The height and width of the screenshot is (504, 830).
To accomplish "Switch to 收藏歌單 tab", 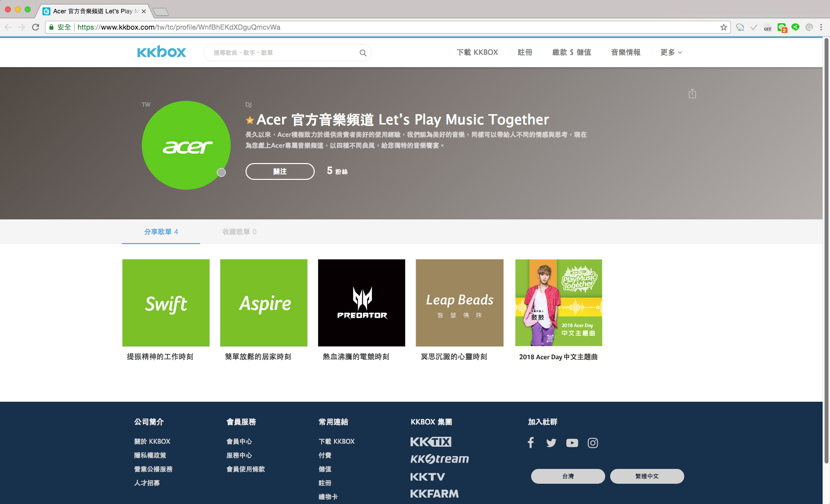I will 239,232.
